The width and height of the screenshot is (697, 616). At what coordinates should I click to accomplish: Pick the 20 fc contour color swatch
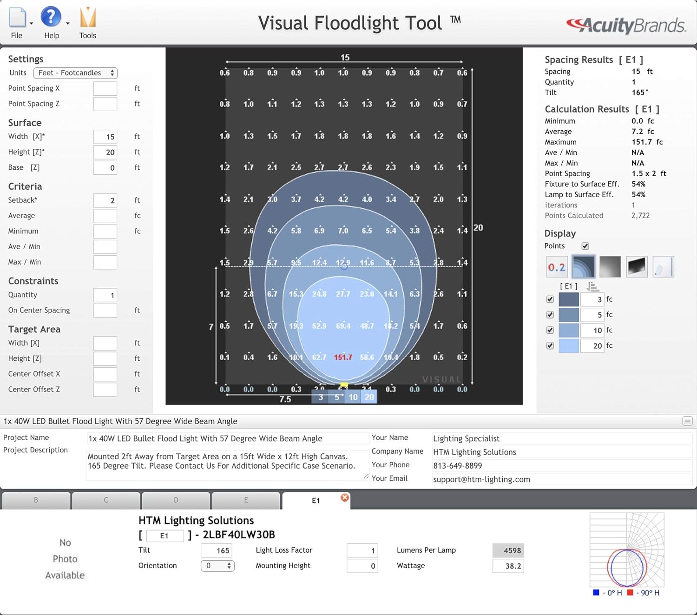click(x=569, y=345)
